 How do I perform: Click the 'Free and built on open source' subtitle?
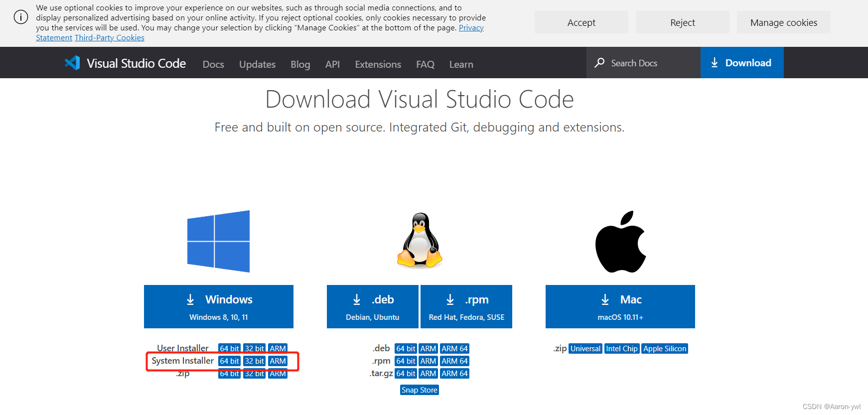420,128
